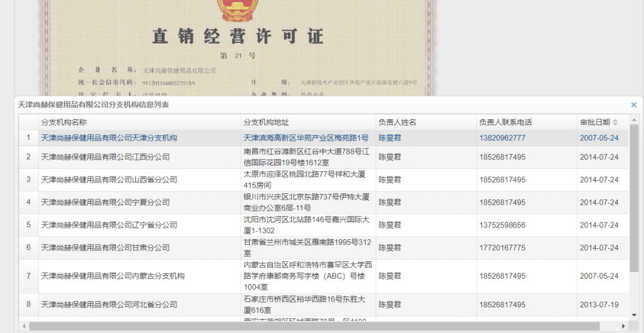The height and width of the screenshot is (333, 644).
Task: Click 分支机构地址 column header
Action: pos(308,122)
